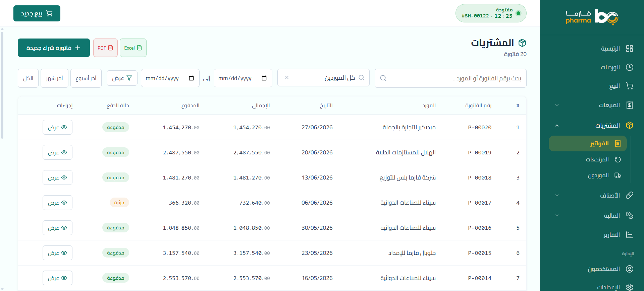
Task: Go to التقارير in the sidebar
Action: point(592,235)
